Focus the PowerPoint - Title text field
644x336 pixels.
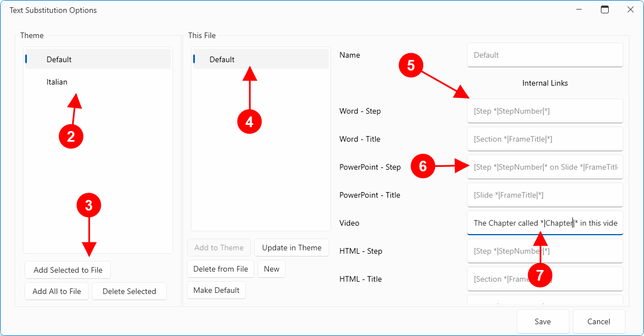(544, 195)
